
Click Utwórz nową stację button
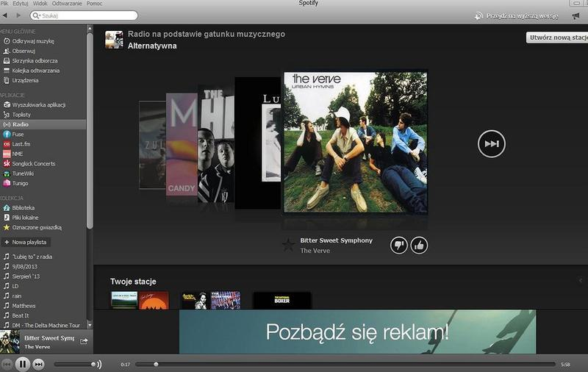click(557, 37)
